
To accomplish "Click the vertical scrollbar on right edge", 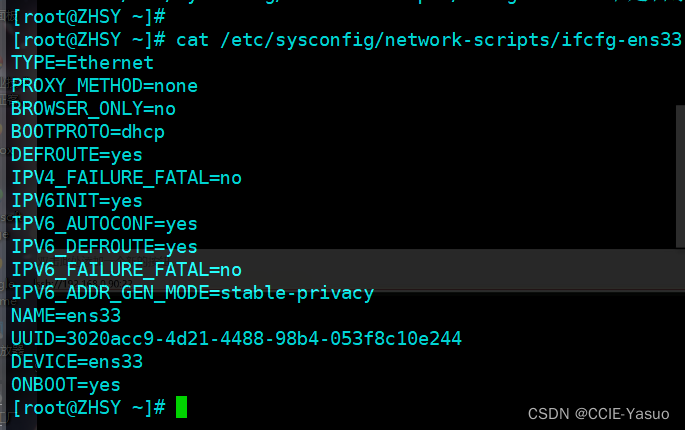I will pyautogui.click(x=680, y=177).
